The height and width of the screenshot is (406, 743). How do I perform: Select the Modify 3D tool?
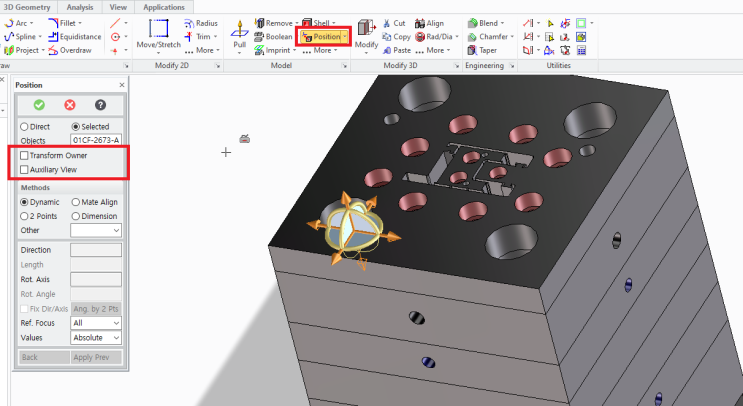tap(366, 34)
